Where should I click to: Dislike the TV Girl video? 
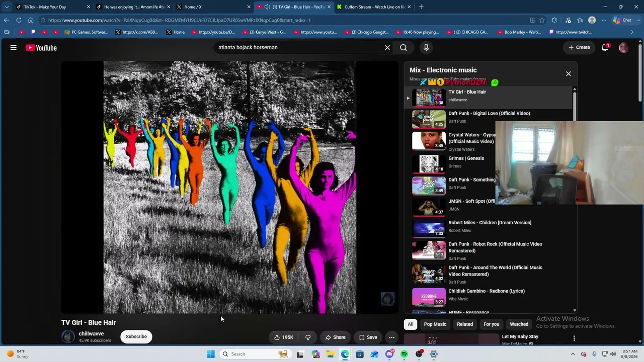308,337
